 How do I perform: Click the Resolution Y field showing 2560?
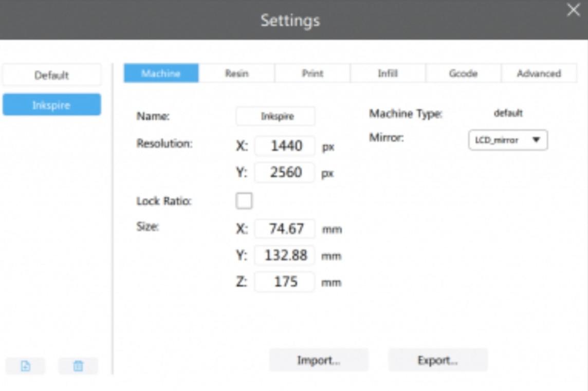pyautogui.click(x=285, y=173)
